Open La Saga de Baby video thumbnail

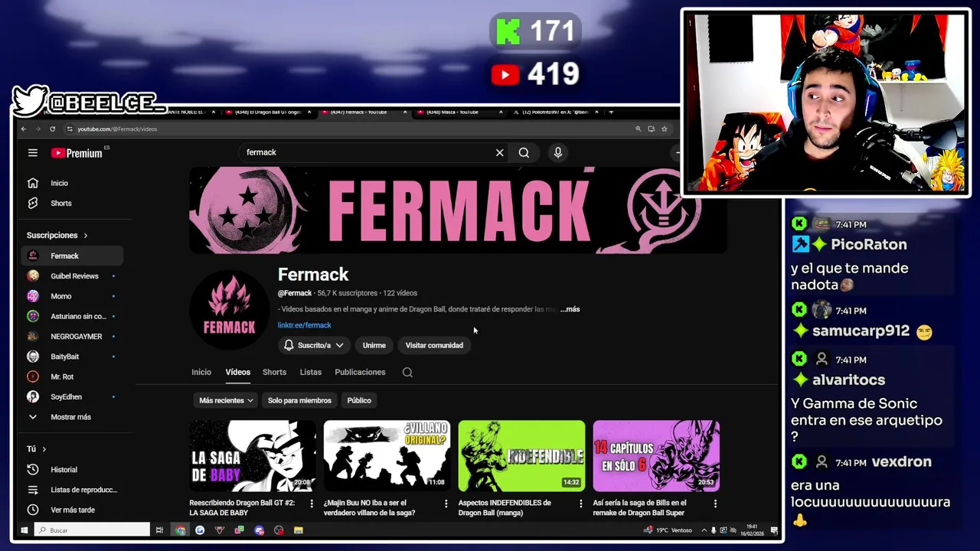click(253, 456)
